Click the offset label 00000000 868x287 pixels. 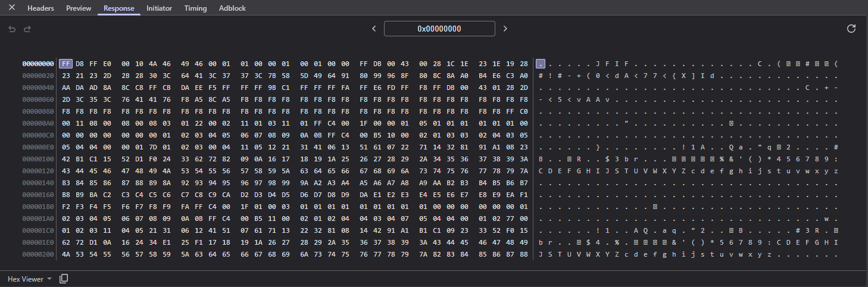tap(38, 64)
